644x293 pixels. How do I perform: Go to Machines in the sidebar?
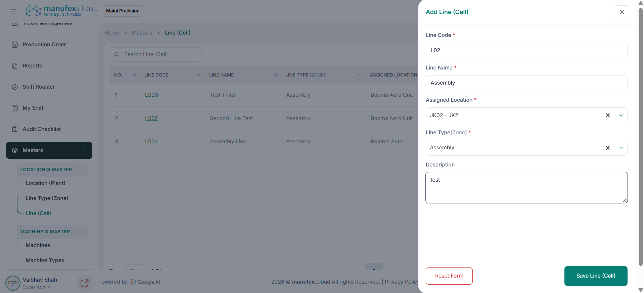[38, 245]
